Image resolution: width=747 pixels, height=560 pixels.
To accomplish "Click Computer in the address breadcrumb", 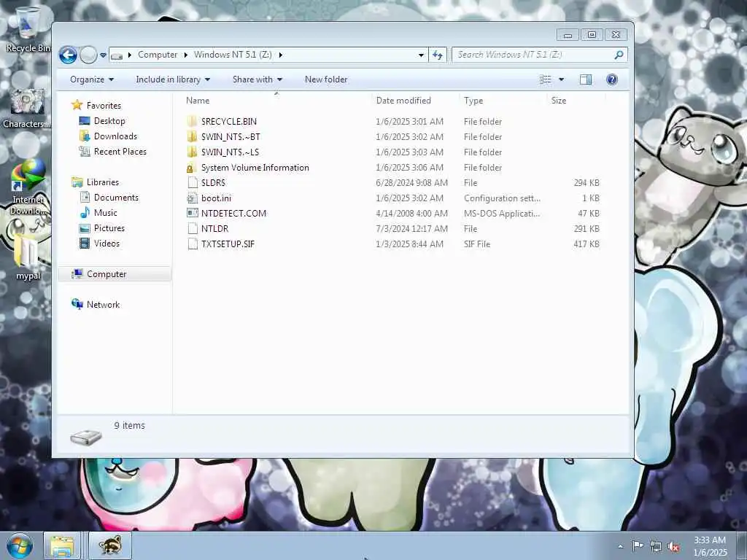I will point(158,55).
